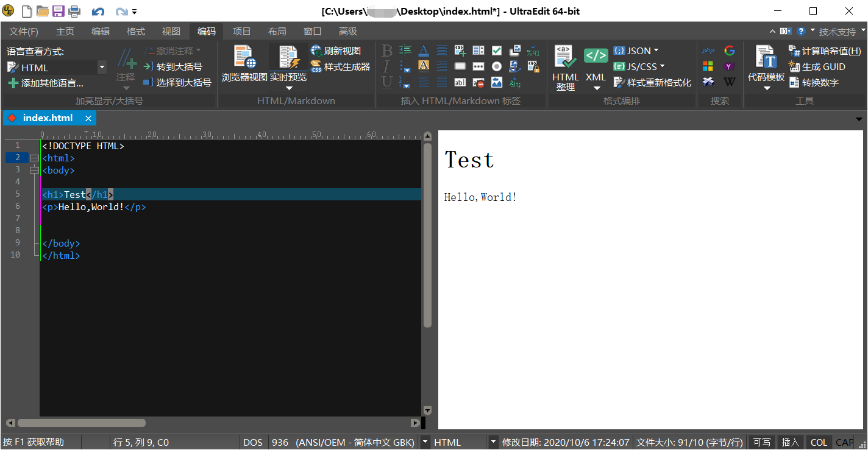
Task: Click 生成 GUID
Action: click(x=817, y=66)
